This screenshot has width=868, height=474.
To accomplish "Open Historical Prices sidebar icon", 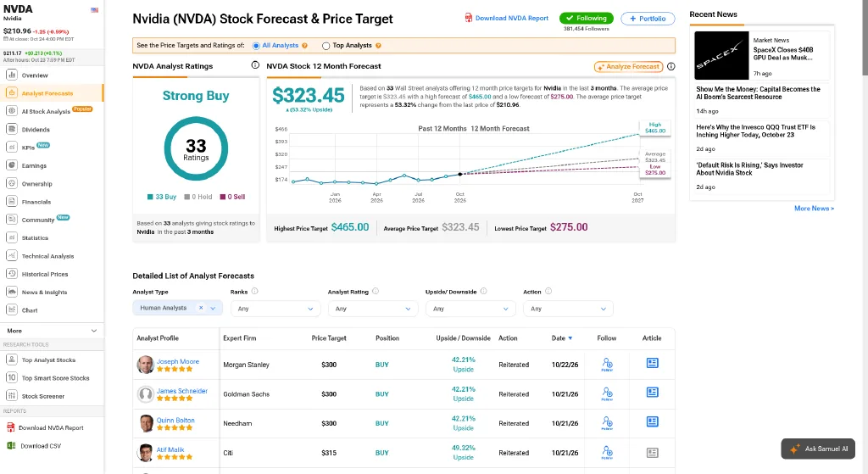I will (11, 274).
